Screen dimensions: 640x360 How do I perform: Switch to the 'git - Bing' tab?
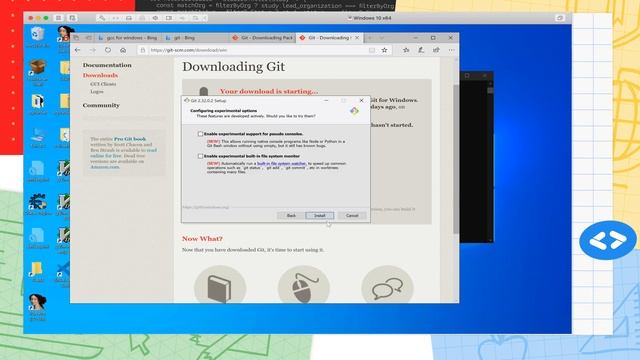[196, 38]
